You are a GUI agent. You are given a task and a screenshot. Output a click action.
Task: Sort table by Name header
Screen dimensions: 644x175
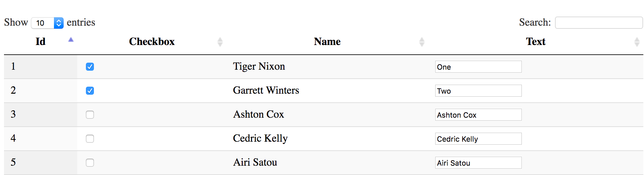tap(327, 42)
